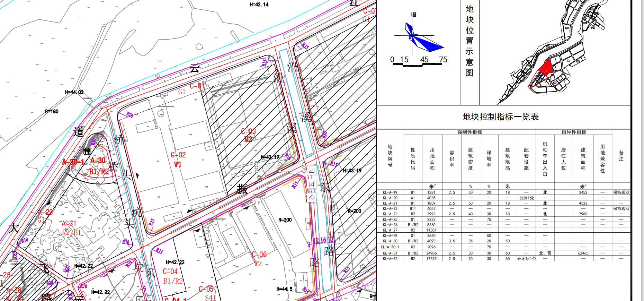Click the top-middle resize handle of selected annotation
The image size is (644, 301).
coord(280,164)
